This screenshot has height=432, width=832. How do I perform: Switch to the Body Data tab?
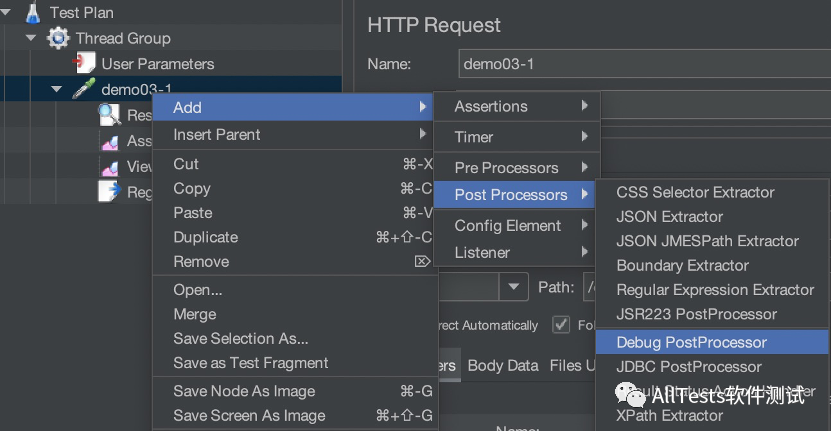503,366
